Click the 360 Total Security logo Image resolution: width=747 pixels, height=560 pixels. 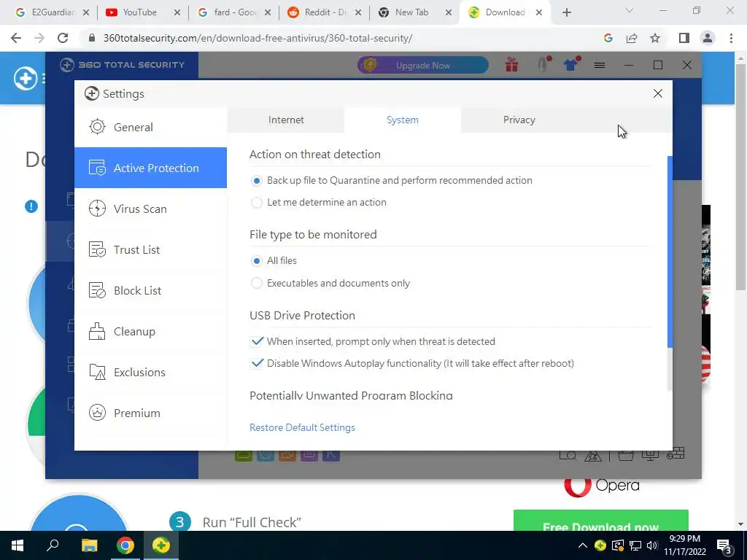click(x=123, y=65)
